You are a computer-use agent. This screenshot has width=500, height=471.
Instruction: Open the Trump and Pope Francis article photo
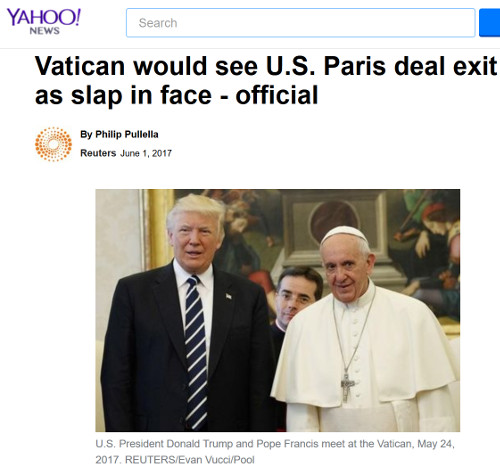pos(278,310)
